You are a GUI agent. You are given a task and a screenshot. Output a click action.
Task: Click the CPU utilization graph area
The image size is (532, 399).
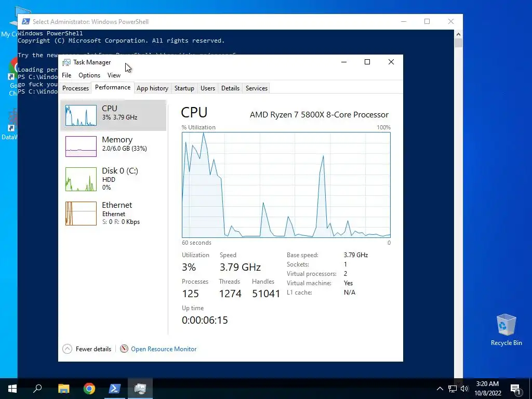286,185
